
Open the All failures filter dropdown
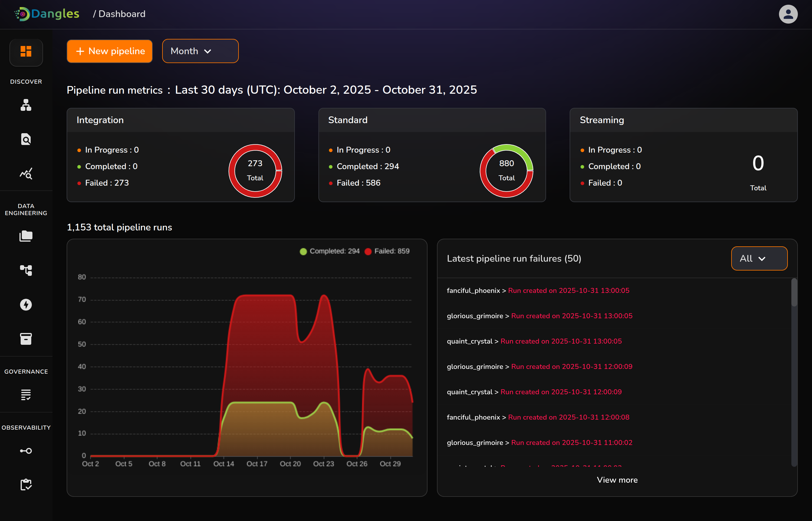point(759,258)
